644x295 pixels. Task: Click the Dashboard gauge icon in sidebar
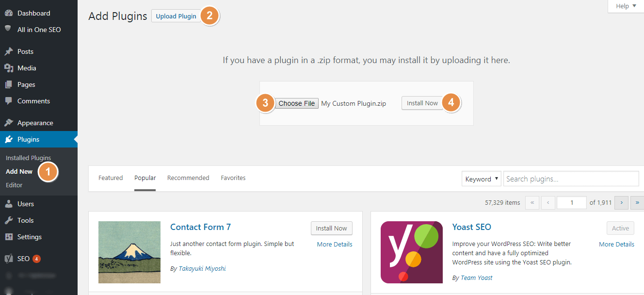pyautogui.click(x=8, y=13)
